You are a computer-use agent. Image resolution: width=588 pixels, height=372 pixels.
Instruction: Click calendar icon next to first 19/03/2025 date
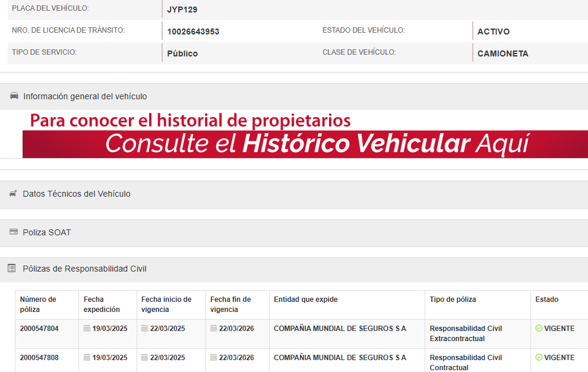(87, 329)
